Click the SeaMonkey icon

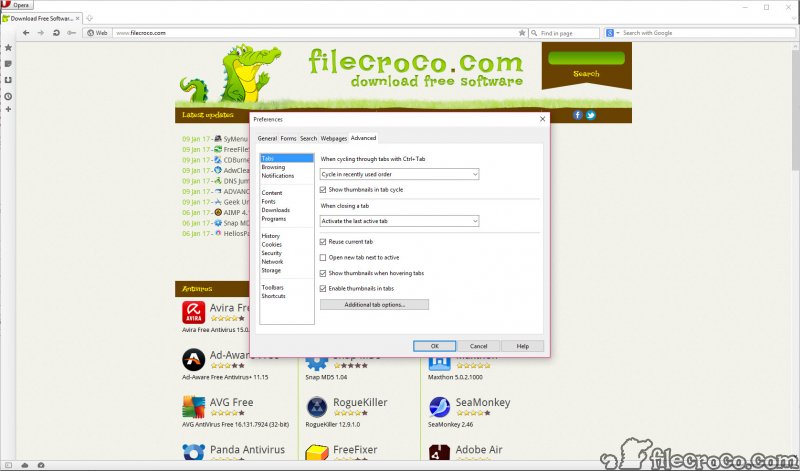(x=439, y=407)
